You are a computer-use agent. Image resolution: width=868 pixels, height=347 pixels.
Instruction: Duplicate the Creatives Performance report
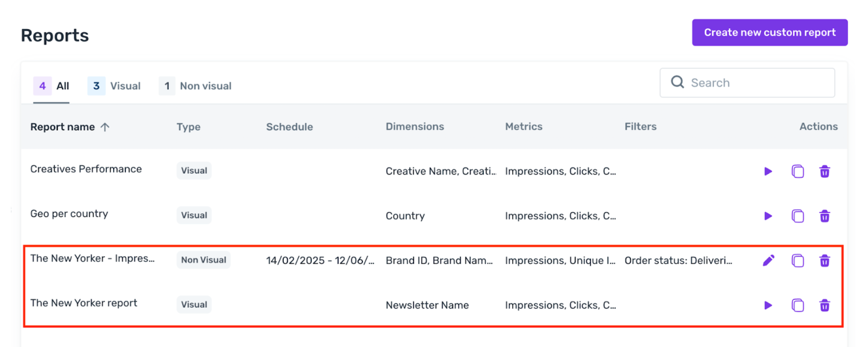click(x=798, y=172)
